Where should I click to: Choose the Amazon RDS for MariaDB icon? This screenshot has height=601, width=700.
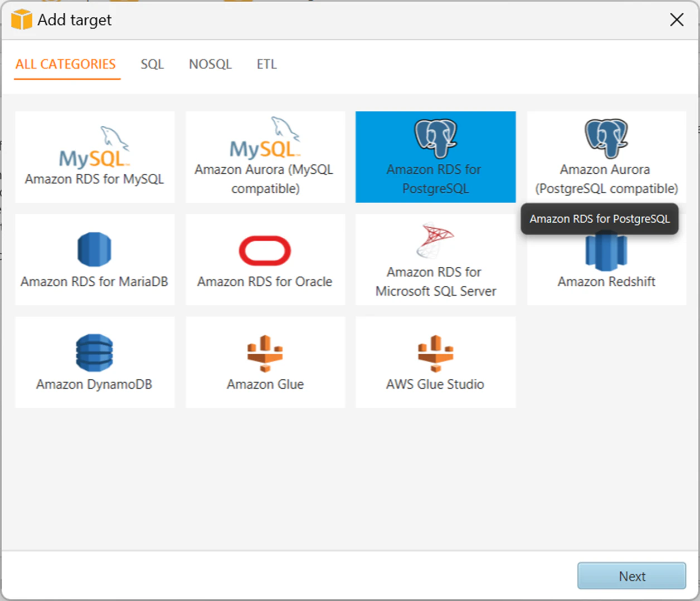coord(94,250)
